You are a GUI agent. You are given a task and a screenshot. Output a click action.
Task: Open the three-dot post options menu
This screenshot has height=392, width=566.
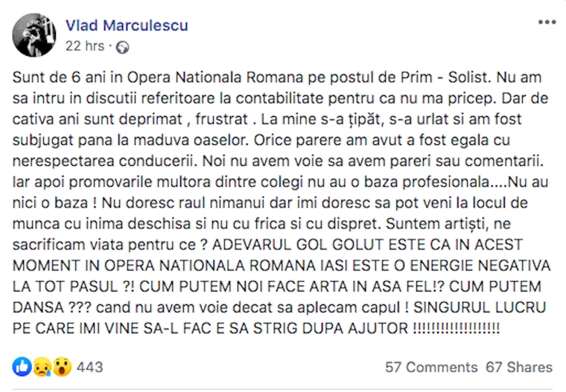[547, 22]
